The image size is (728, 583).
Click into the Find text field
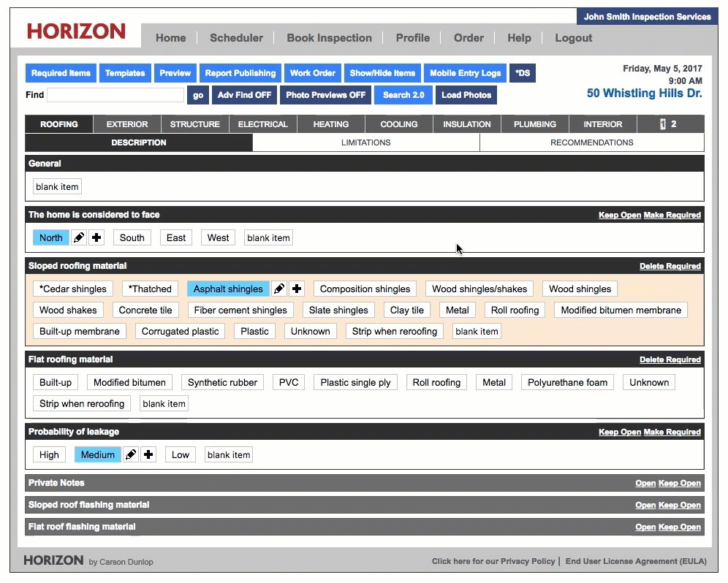pyautogui.click(x=115, y=95)
